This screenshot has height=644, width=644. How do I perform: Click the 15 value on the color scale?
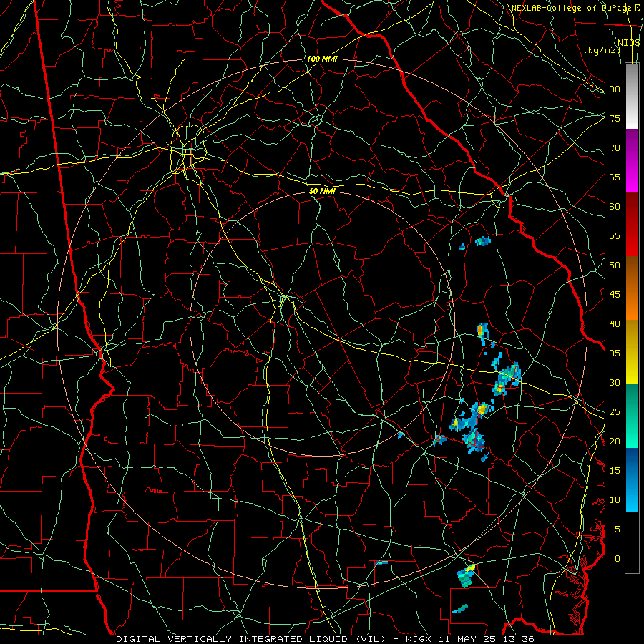point(615,471)
